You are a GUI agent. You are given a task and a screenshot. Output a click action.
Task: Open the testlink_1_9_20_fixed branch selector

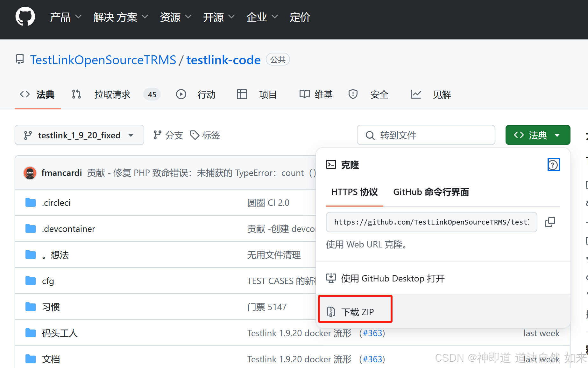79,135
